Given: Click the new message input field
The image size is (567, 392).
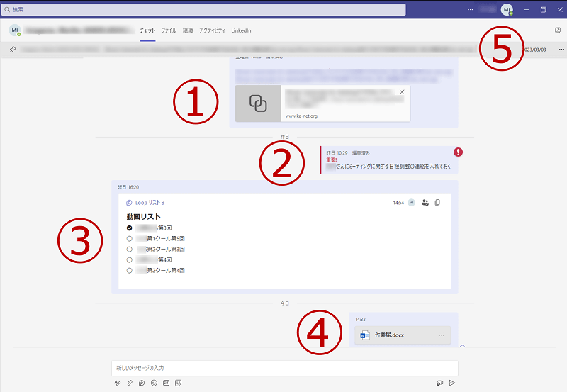Looking at the screenshot, I should tap(283, 368).
